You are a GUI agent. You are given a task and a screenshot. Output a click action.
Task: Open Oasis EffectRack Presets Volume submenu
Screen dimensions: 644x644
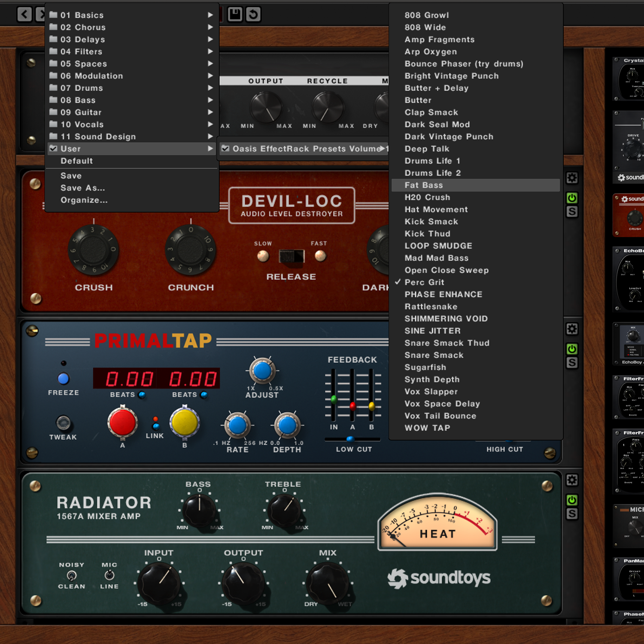pyautogui.click(x=304, y=149)
